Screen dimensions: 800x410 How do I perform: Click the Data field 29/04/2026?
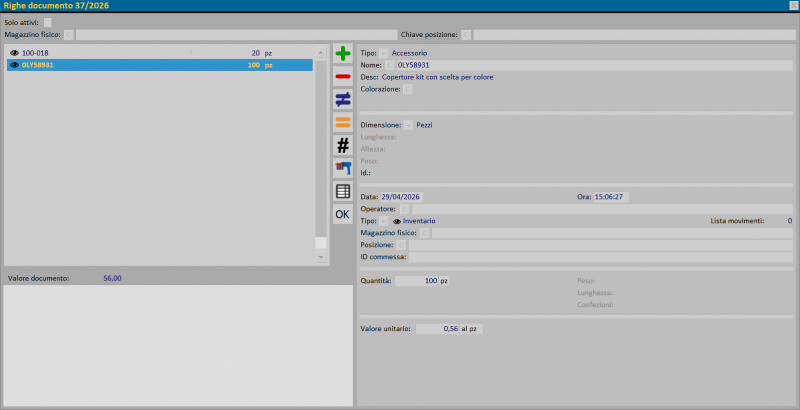point(400,197)
